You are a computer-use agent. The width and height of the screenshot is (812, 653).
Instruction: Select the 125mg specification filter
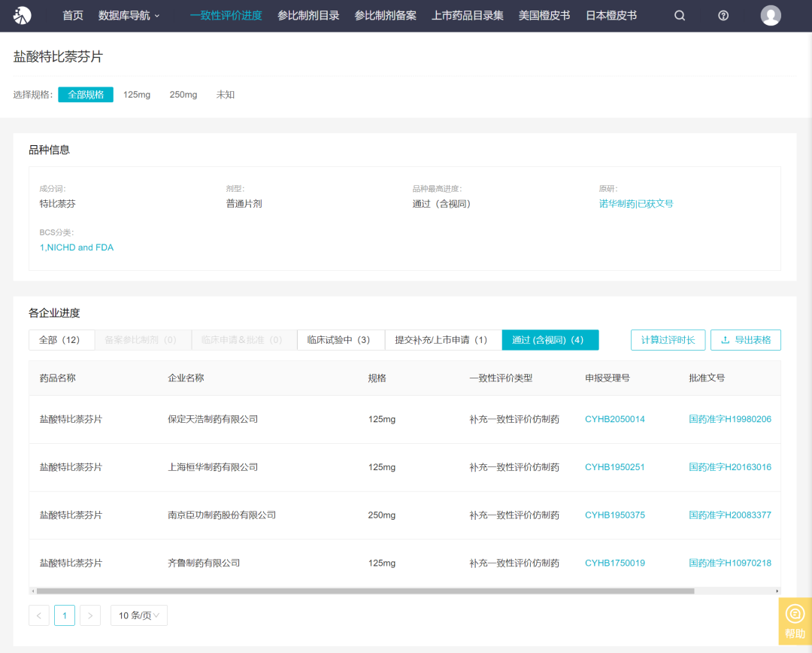[x=137, y=94]
